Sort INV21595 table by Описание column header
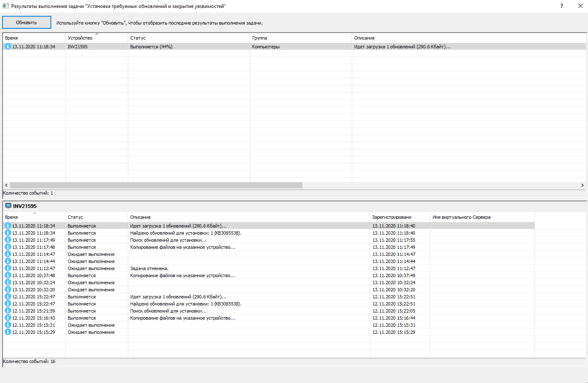The width and height of the screenshot is (588, 383). 249,217
